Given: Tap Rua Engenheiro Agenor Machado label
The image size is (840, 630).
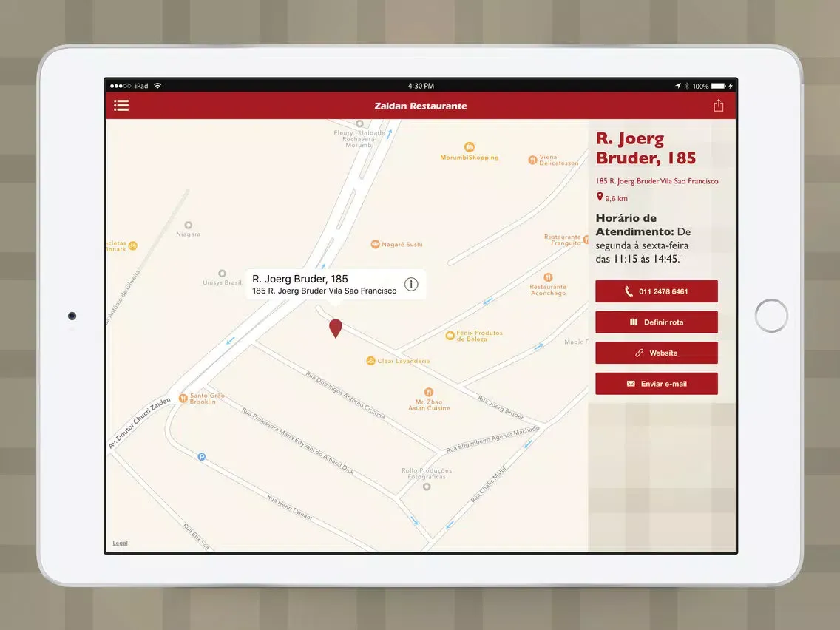Looking at the screenshot, I should coord(493,439).
